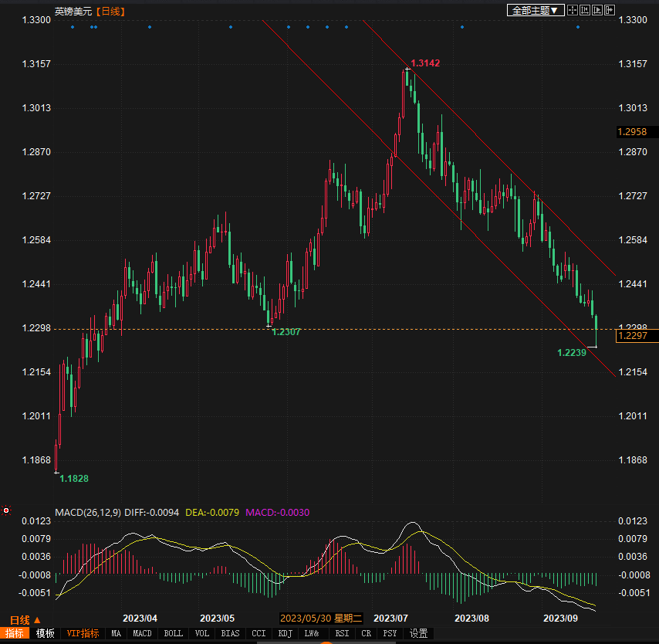Select the VOL indicator

click(x=201, y=633)
